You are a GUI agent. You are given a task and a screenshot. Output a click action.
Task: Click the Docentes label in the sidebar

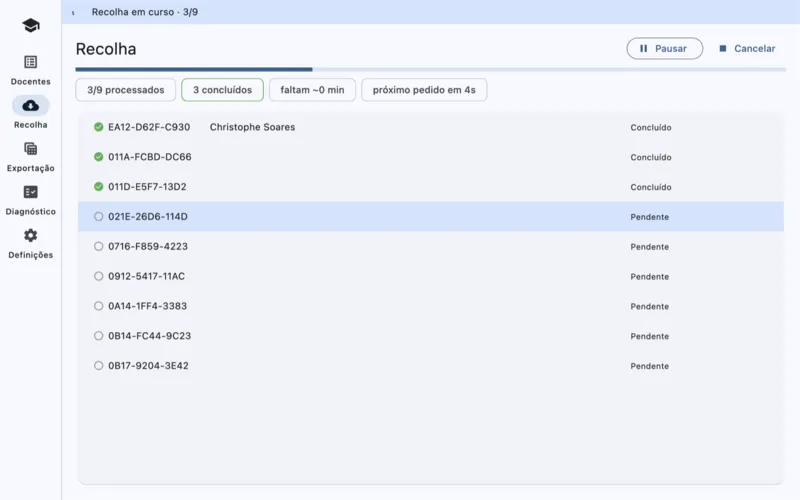[x=31, y=82]
